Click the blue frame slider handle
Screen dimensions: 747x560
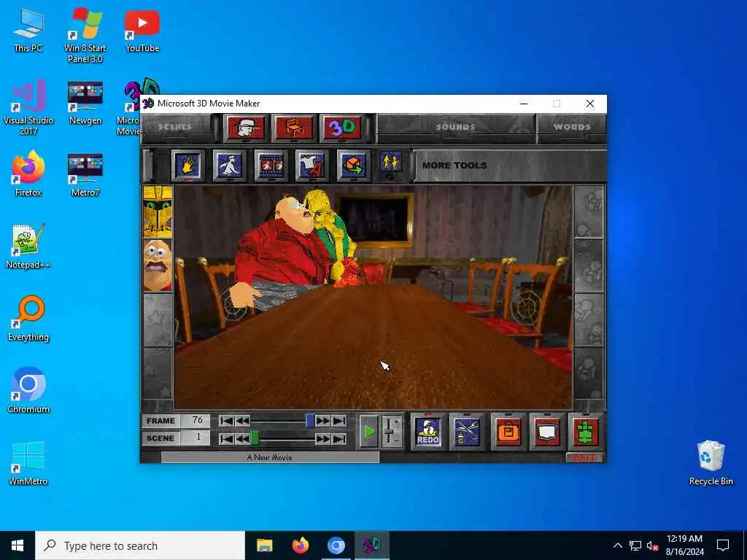tap(310, 421)
